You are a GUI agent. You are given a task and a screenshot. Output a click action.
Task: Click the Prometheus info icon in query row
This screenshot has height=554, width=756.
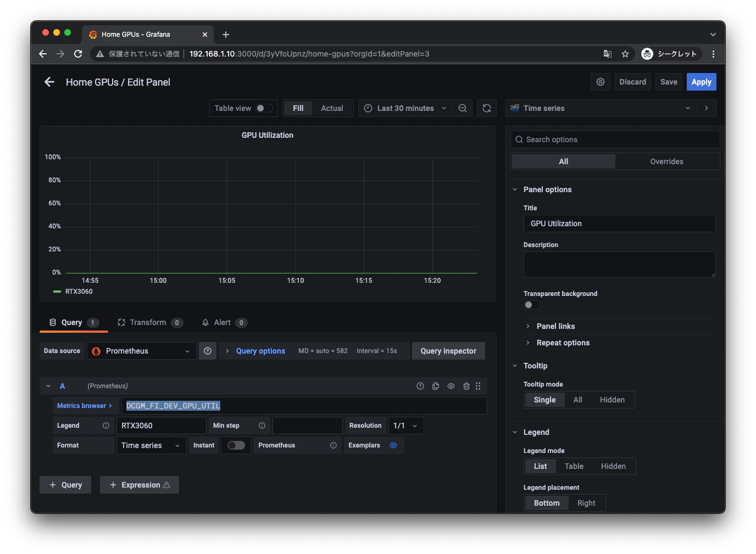coord(333,445)
